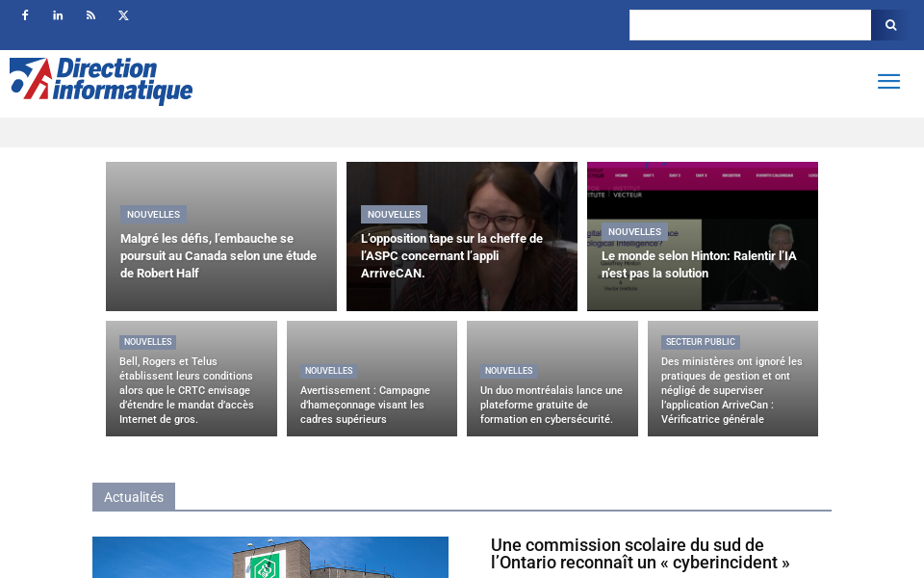The width and height of the screenshot is (924, 578).
Task: Click the Direction informatique logo
Action: pyautogui.click(x=101, y=82)
